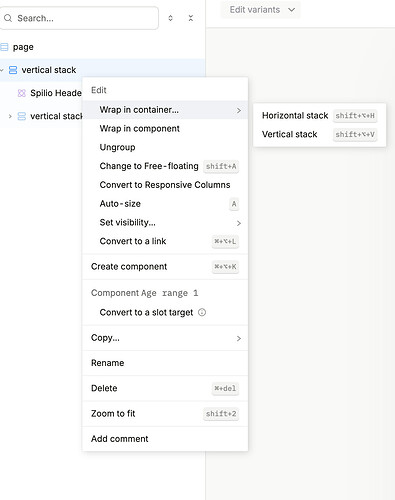The image size is (395, 500).
Task: Choose Wrap in component
Action: (165, 128)
